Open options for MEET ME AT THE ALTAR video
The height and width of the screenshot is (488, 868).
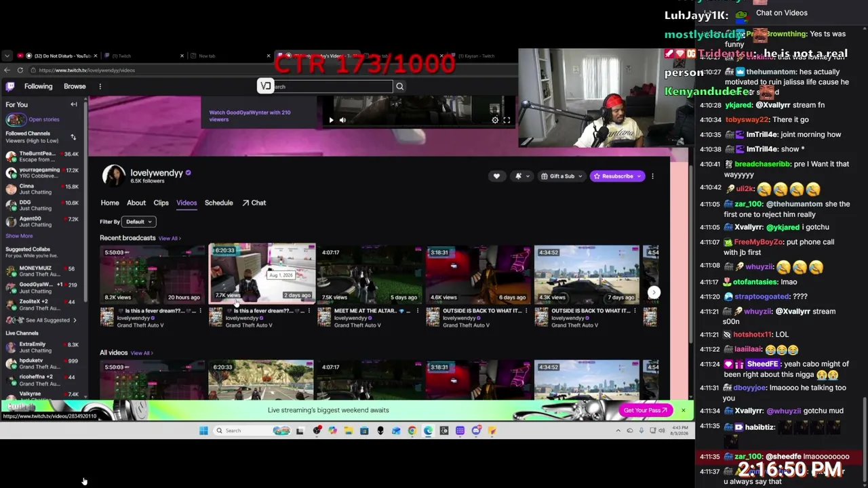click(417, 311)
